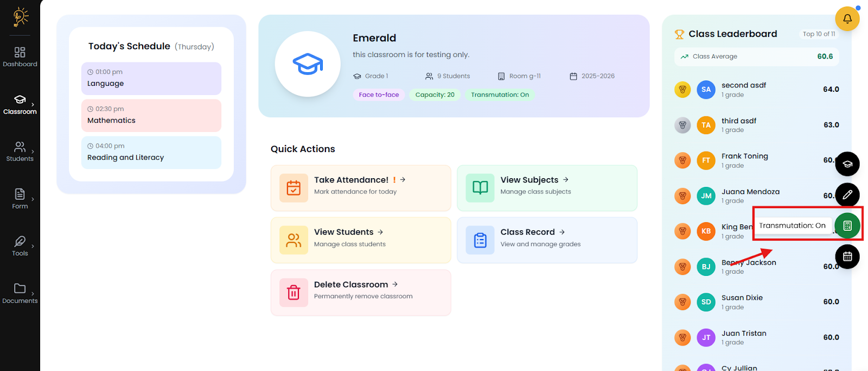Click the graduation cap floating button
Image resolution: width=868 pixels, height=371 pixels.
pyautogui.click(x=847, y=164)
